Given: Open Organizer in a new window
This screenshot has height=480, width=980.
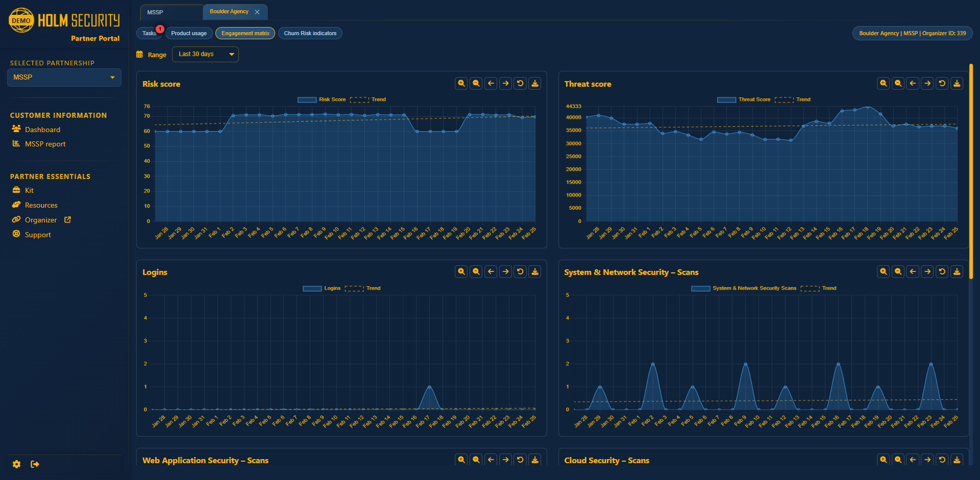Looking at the screenshot, I should (68, 219).
